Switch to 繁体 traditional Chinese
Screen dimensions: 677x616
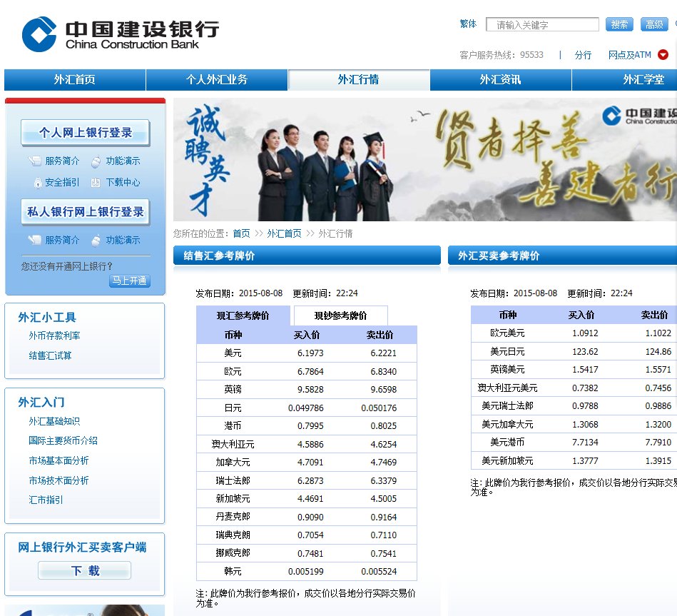(467, 24)
